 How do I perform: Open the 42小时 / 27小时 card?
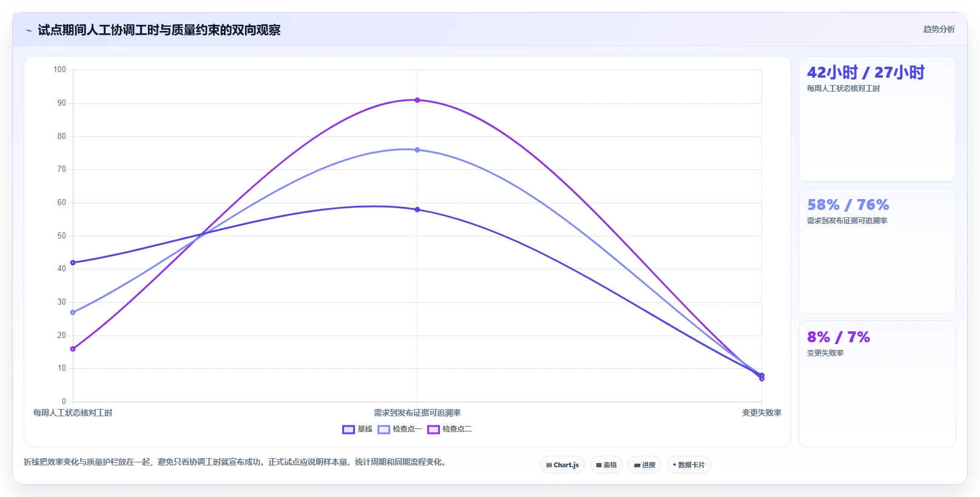[877, 119]
